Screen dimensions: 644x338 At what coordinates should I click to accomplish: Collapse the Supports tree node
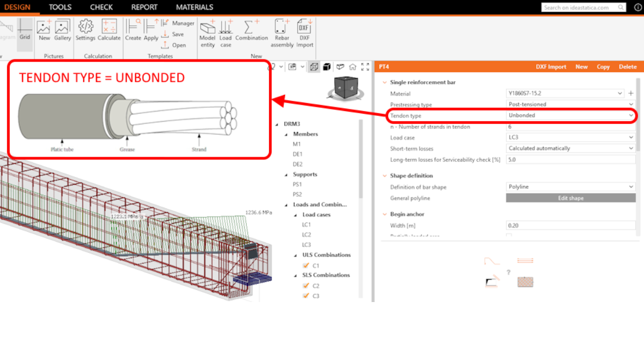pyautogui.click(x=287, y=174)
